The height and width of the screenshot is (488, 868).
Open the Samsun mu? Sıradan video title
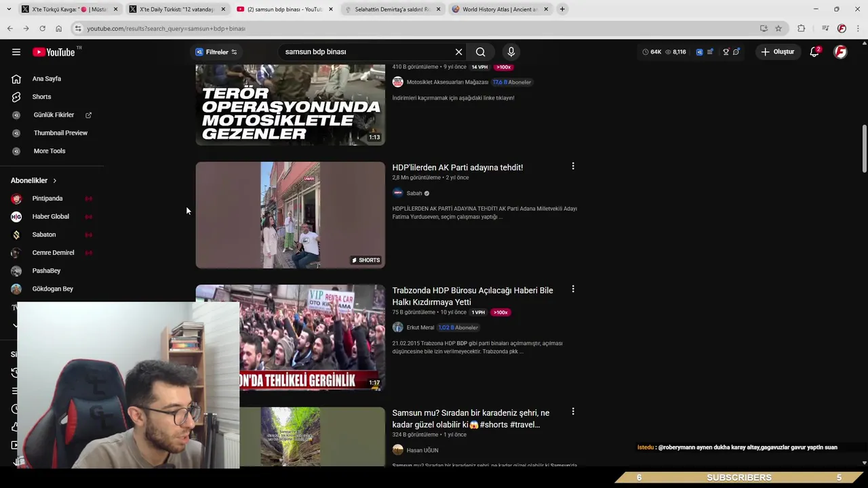(x=471, y=419)
